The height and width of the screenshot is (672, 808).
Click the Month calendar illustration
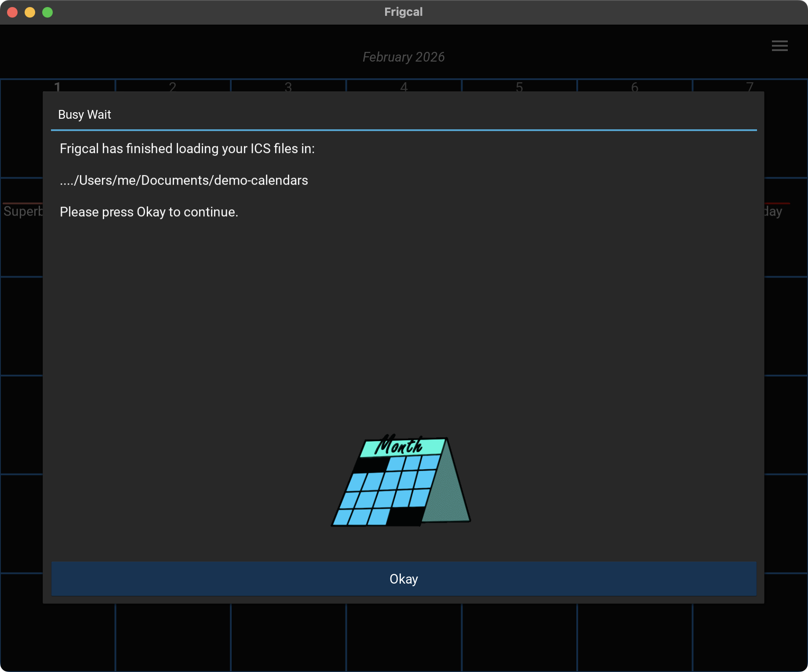point(400,481)
